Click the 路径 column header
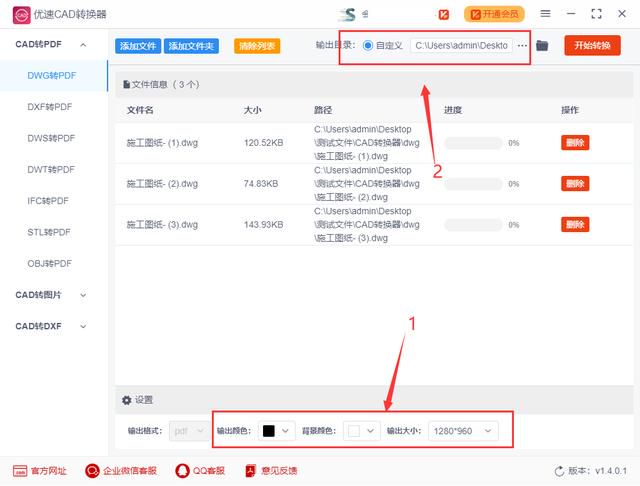640x486 pixels. pos(323,110)
